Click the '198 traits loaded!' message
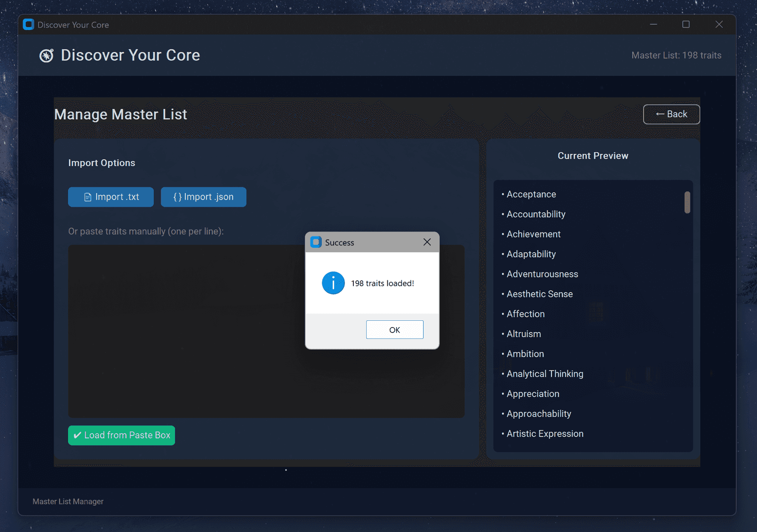Viewport: 757px width, 532px height. [382, 283]
